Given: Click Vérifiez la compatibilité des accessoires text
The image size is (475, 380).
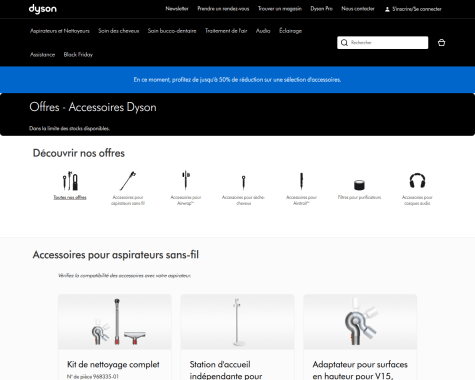Looking at the screenshot, I should [124, 276].
